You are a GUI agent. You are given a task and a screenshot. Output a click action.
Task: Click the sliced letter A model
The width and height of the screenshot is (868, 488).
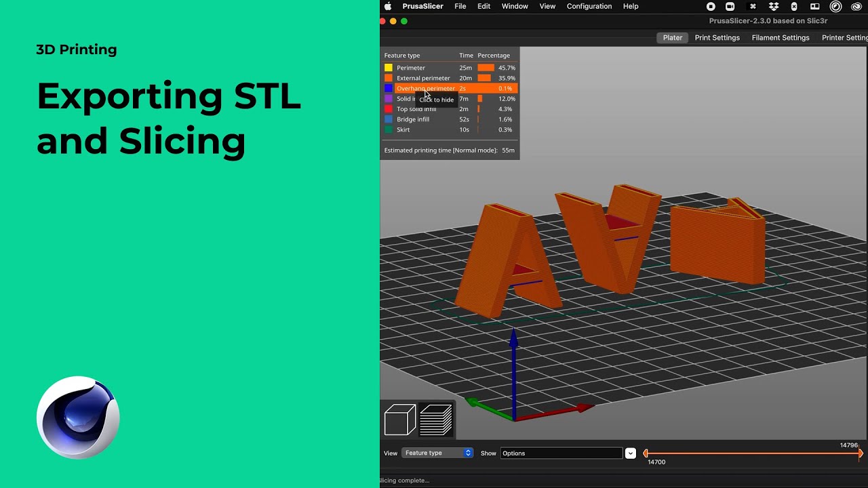click(507, 261)
